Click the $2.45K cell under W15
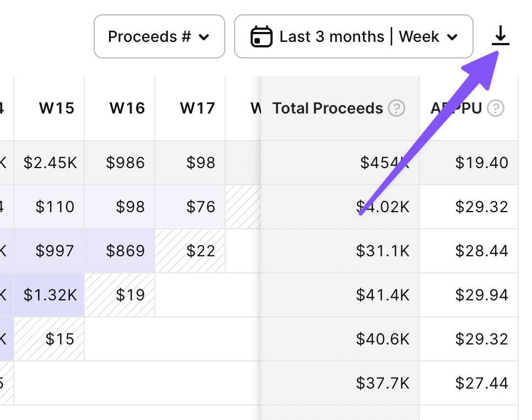 [x=50, y=163]
